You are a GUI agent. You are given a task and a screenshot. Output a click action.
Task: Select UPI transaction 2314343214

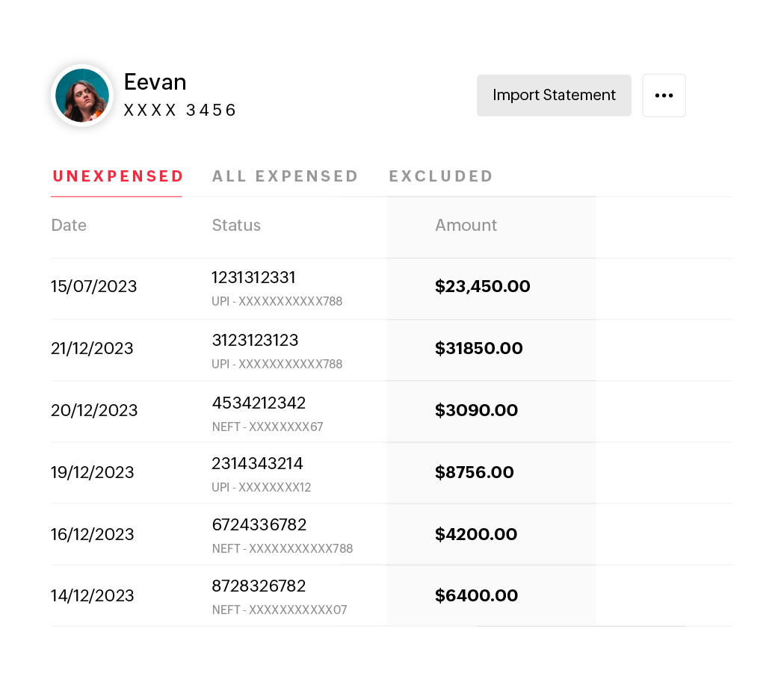click(256, 464)
